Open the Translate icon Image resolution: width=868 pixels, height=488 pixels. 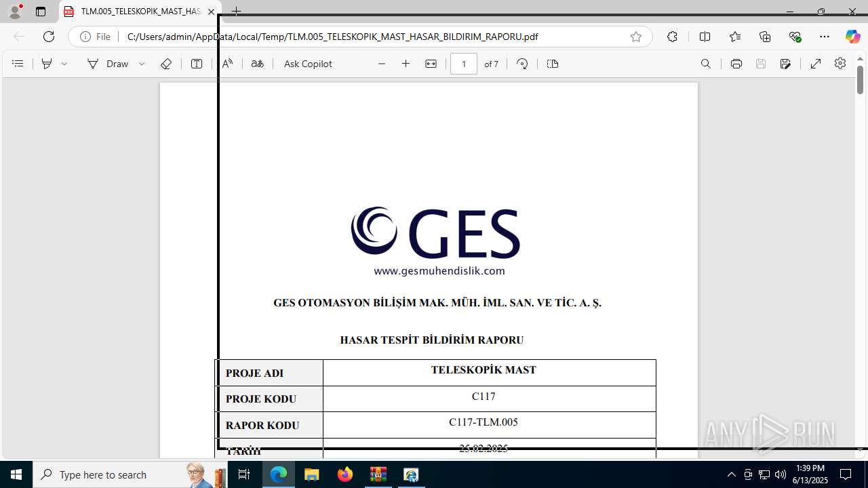point(257,64)
